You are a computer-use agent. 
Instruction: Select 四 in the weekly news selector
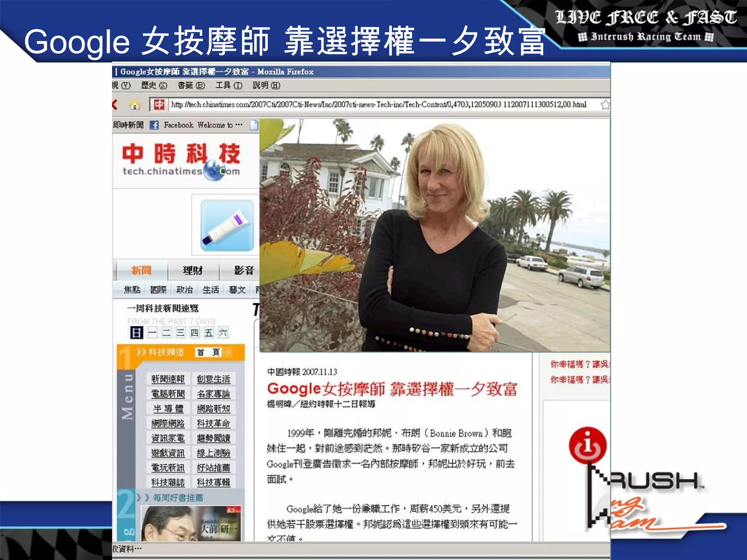coord(195,332)
